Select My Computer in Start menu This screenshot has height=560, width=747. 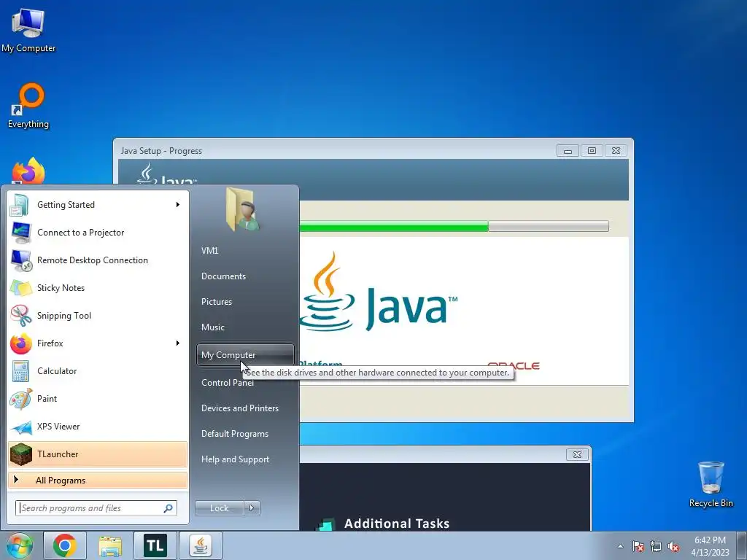point(245,355)
